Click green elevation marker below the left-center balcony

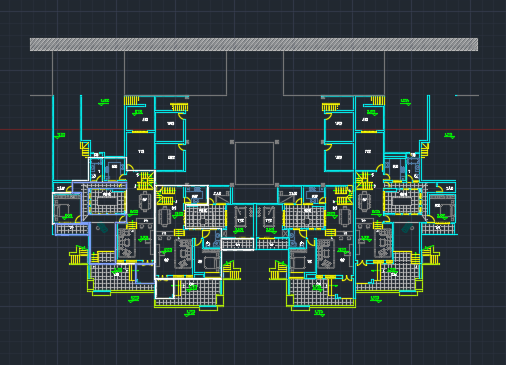[189, 313]
